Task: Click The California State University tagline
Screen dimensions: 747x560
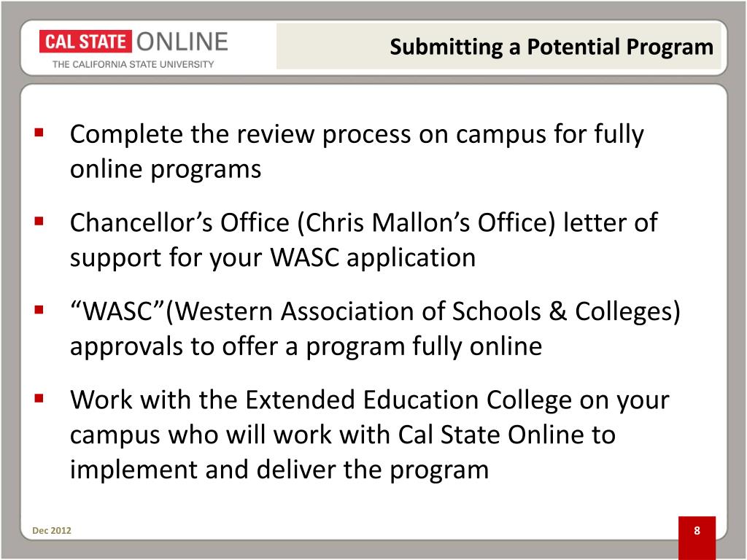Action: (x=133, y=64)
